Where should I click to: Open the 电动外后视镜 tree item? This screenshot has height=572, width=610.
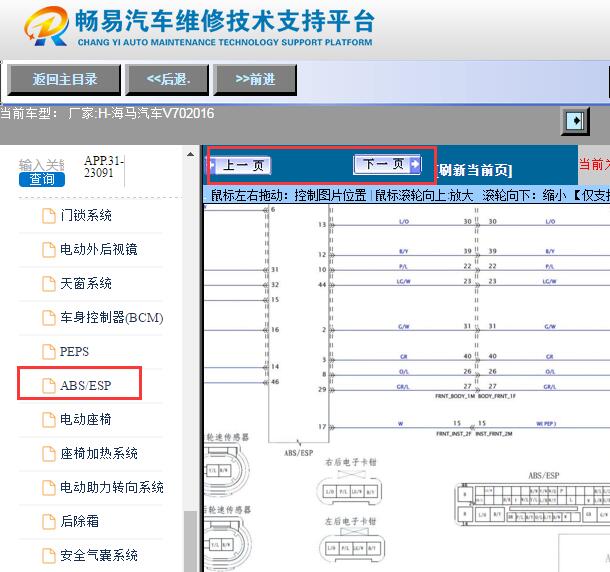coord(99,249)
